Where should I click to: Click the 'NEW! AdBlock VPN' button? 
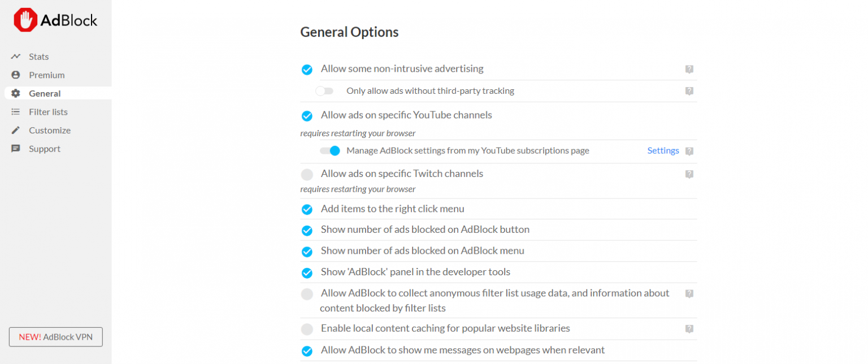click(x=55, y=337)
